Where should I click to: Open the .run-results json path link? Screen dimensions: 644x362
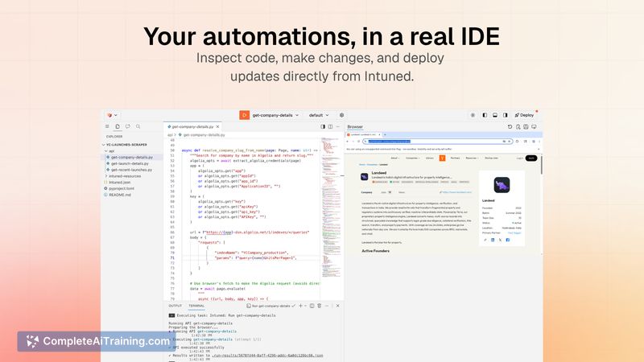pyautogui.click(x=267, y=356)
